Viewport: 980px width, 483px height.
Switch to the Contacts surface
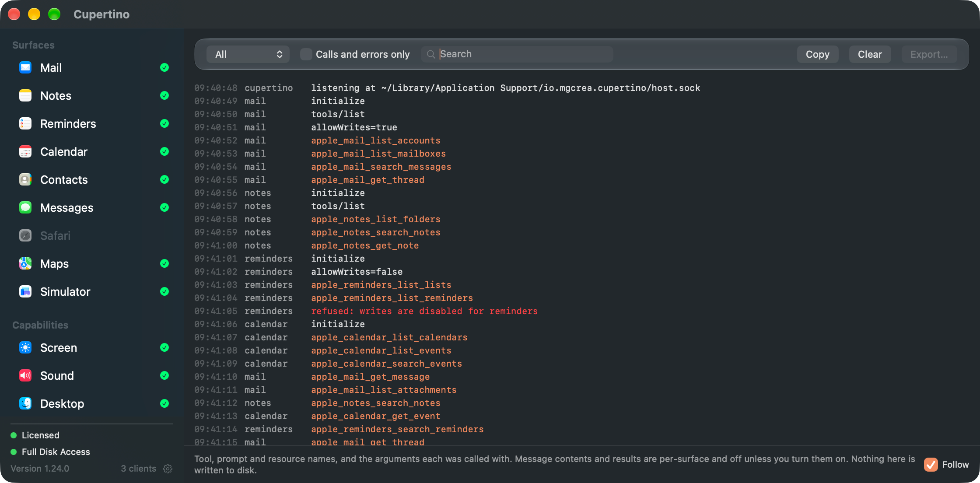92,179
